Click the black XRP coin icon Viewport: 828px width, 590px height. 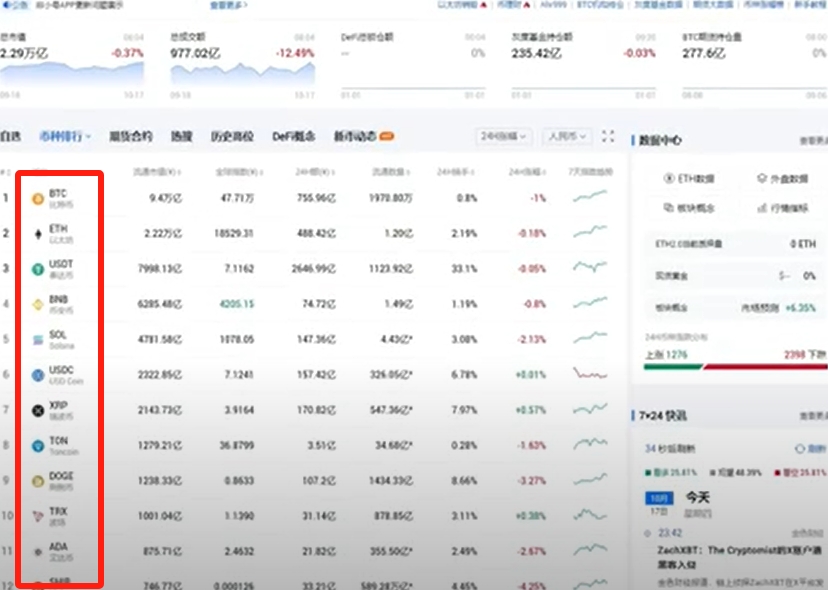[37, 410]
